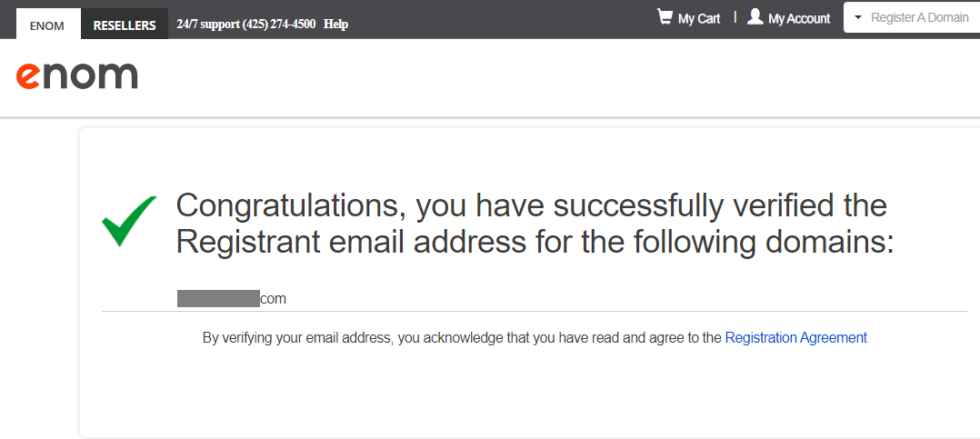Click into the Register A Domain field

pos(919,18)
